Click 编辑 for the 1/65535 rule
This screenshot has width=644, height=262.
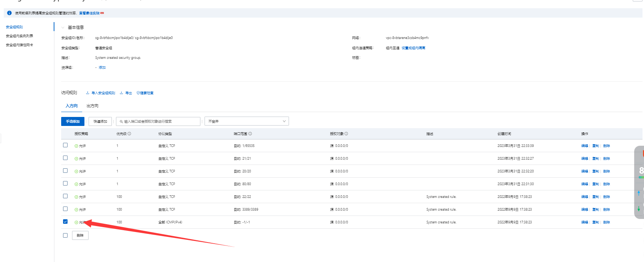pos(585,146)
